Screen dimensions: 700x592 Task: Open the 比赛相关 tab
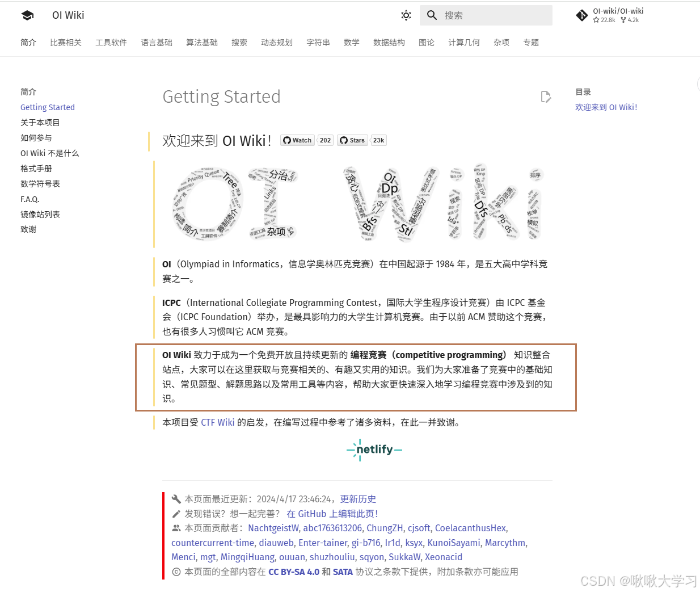pyautogui.click(x=66, y=43)
